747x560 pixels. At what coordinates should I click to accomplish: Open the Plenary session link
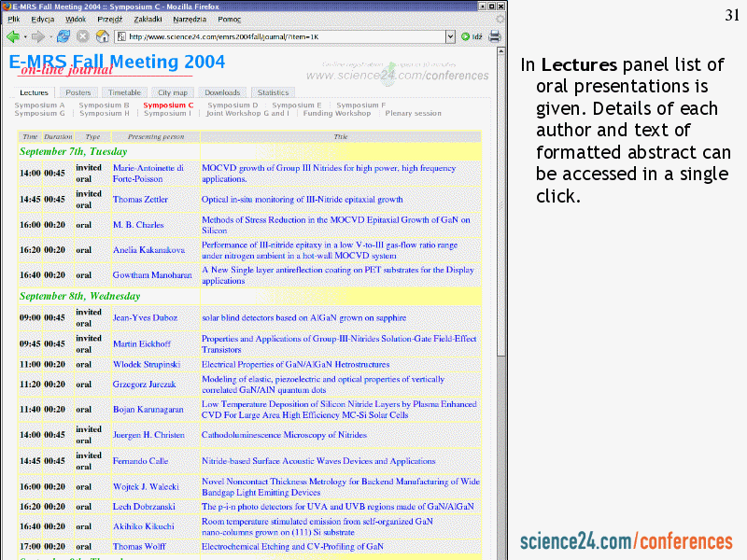coord(413,114)
